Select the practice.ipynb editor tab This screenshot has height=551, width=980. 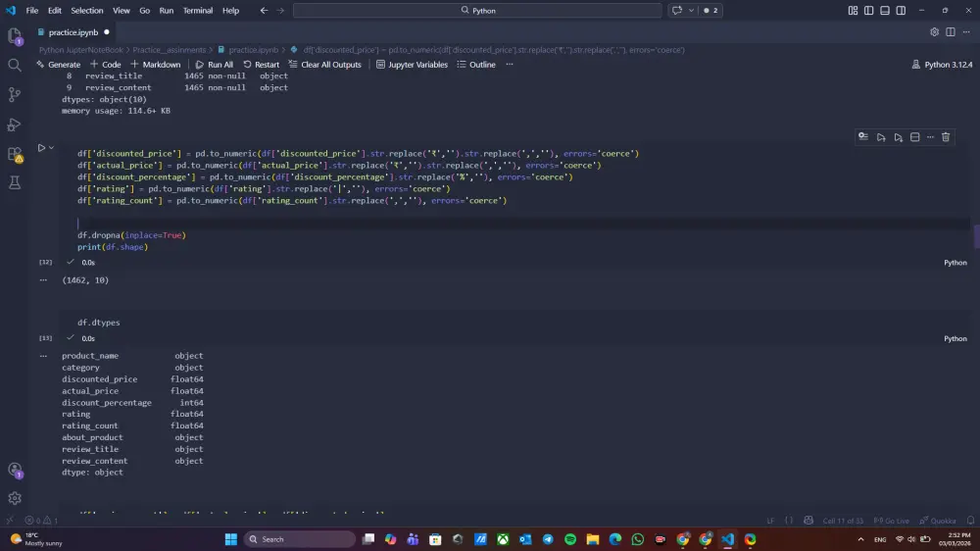coord(73,32)
